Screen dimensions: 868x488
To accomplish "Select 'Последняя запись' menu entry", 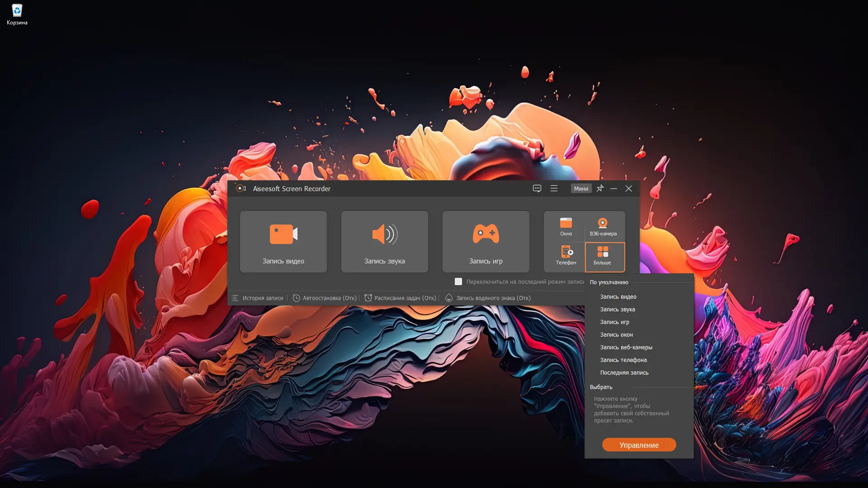I will click(x=624, y=373).
